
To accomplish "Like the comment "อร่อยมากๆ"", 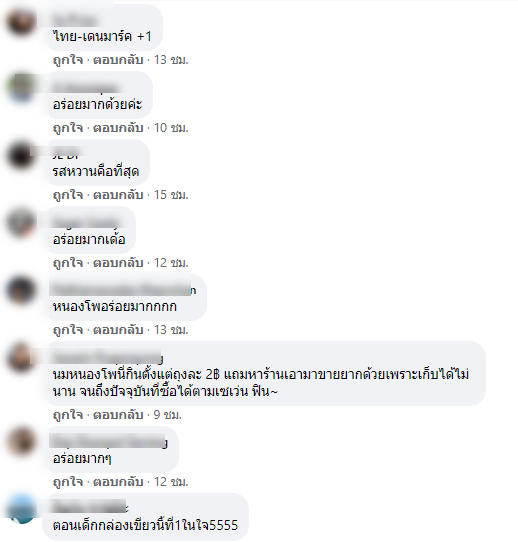I will point(68,482).
